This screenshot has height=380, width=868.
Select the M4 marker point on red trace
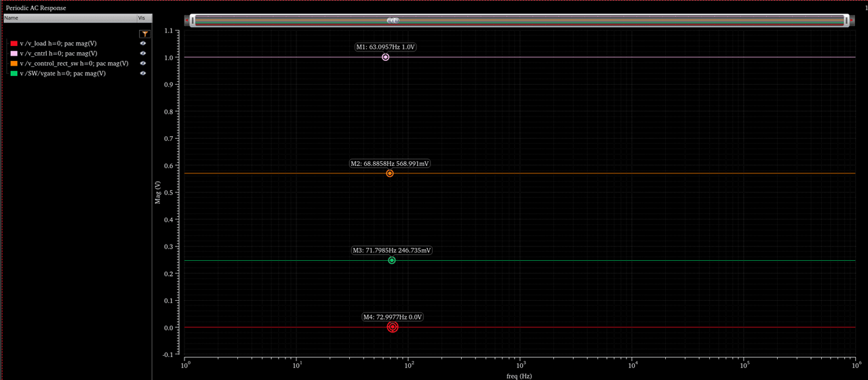pyautogui.click(x=393, y=327)
